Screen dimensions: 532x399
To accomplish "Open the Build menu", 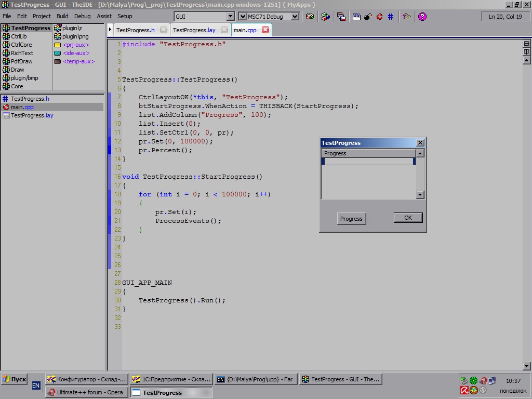I will coord(62,16).
